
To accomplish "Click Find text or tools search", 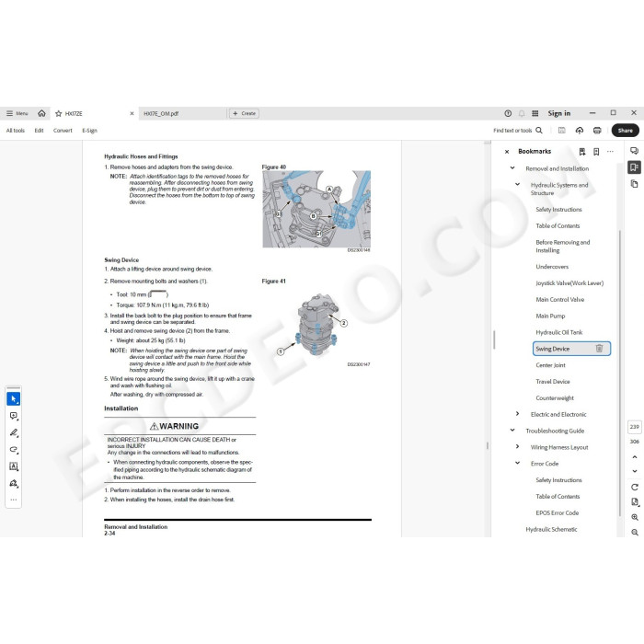I will coord(517,131).
